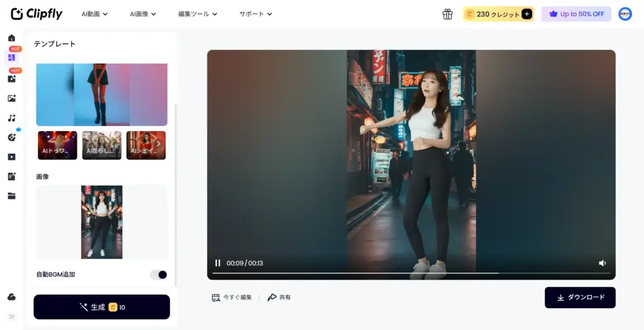Click the テンプレート panel heading
This screenshot has height=330, width=644.
pos(55,44)
